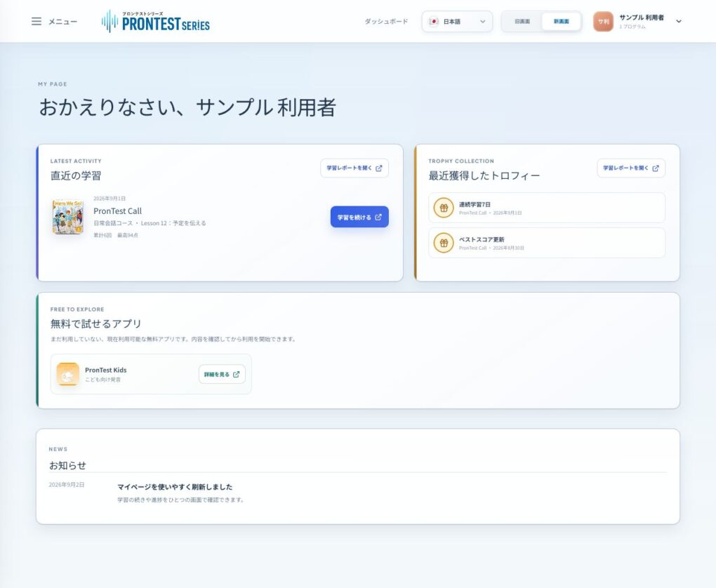Open news マイページを使いやすく刷新しました
Screen dimensions: 716x588
(x=175, y=487)
